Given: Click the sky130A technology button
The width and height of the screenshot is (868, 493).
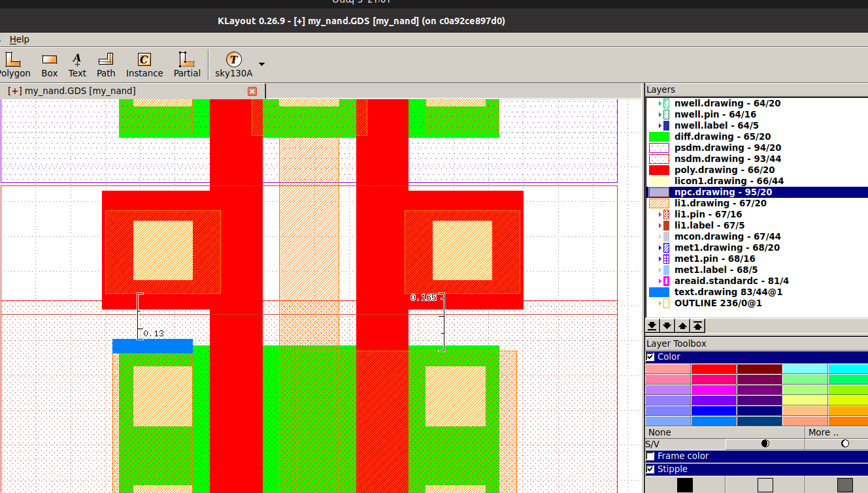Looking at the screenshot, I should [234, 65].
